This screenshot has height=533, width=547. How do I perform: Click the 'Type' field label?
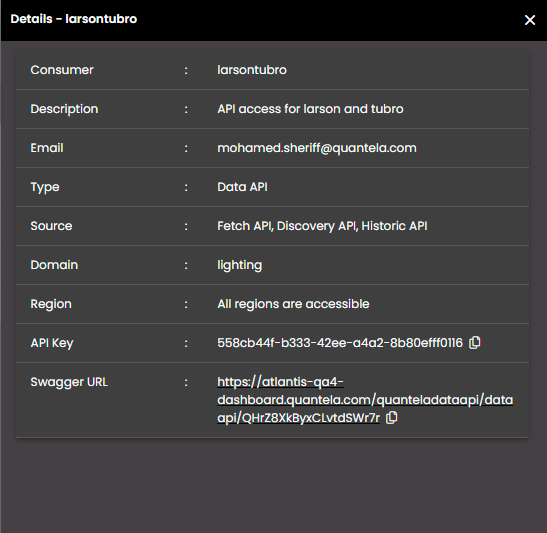point(45,187)
